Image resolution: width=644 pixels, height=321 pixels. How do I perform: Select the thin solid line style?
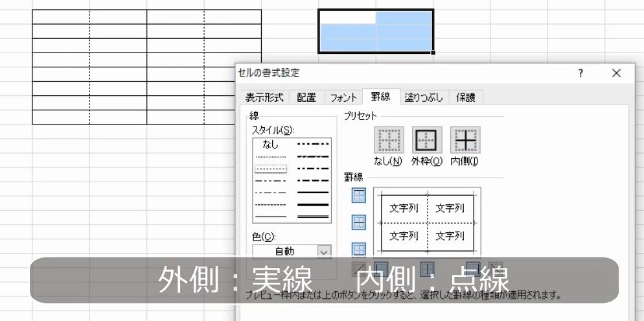[x=271, y=217]
